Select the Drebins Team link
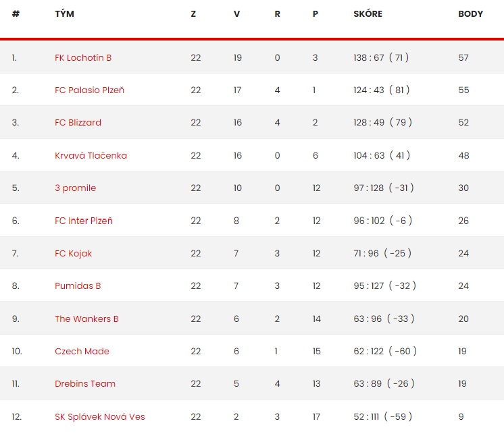The height and width of the screenshot is (438, 504). [x=85, y=384]
